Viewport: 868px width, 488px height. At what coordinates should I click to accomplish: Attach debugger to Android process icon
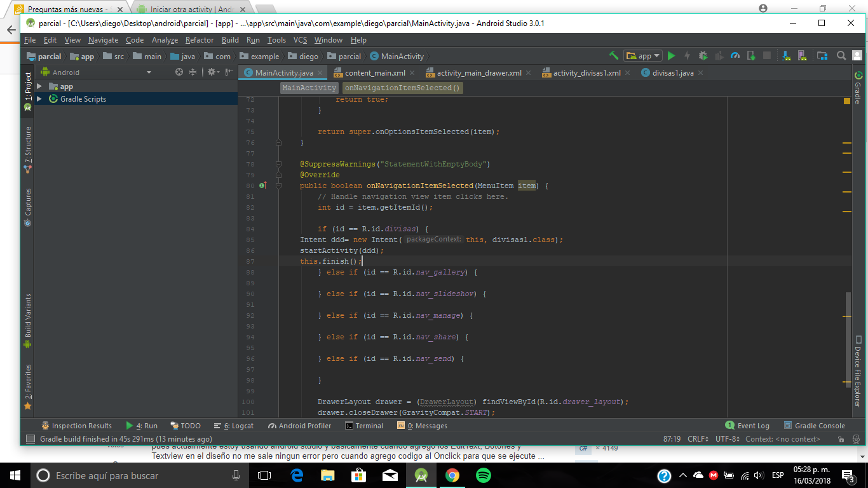pos(751,56)
